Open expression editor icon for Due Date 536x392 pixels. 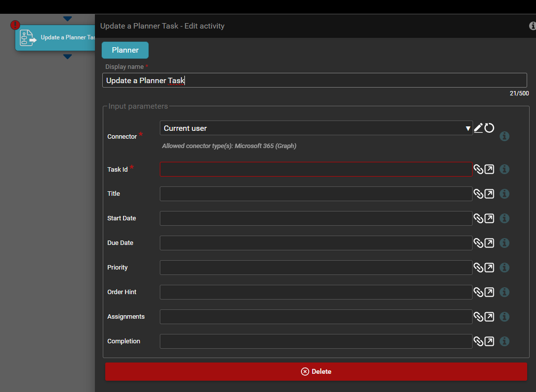[489, 243]
